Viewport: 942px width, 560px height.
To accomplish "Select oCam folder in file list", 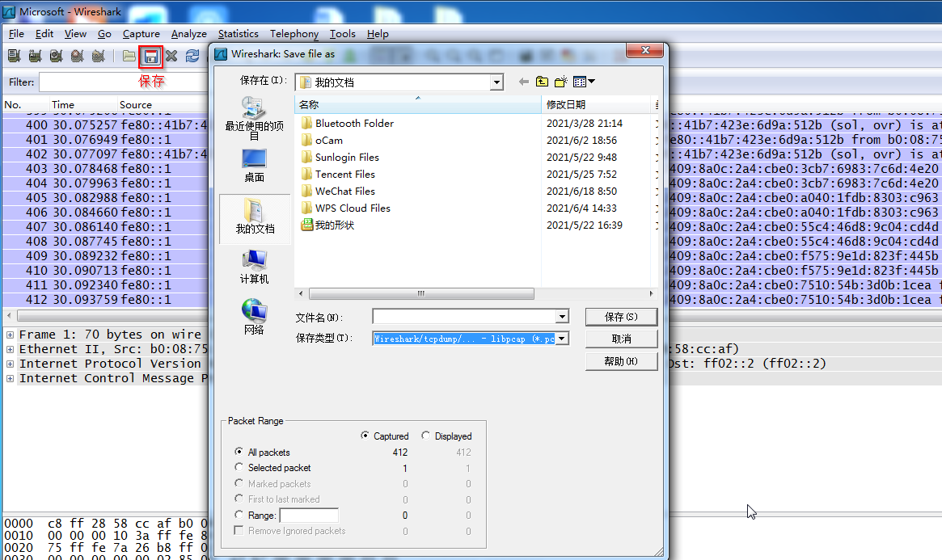I will click(x=322, y=140).
